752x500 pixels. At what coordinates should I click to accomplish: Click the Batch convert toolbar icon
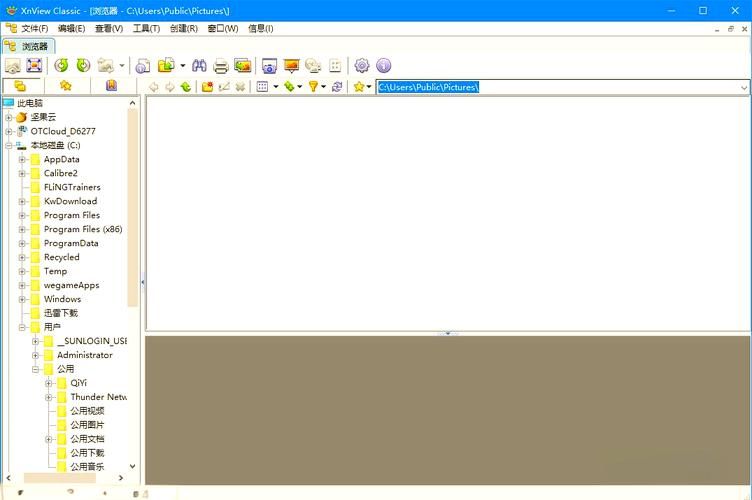point(166,65)
